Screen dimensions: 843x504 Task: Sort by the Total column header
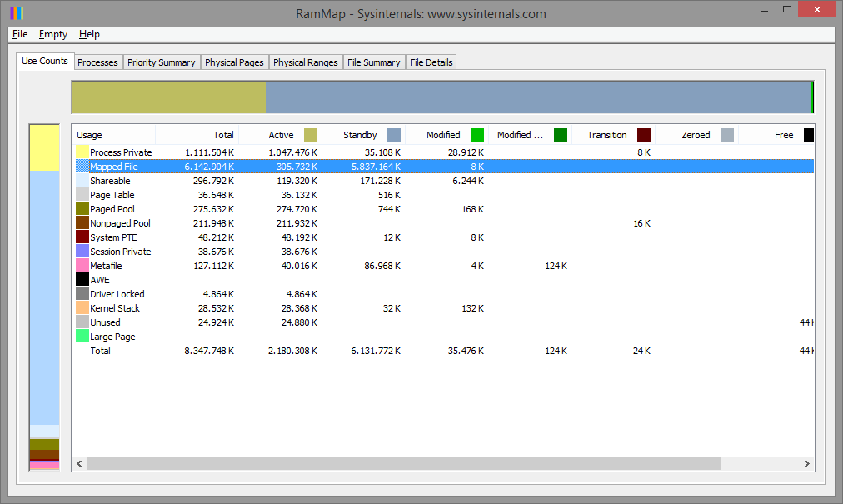coord(197,135)
